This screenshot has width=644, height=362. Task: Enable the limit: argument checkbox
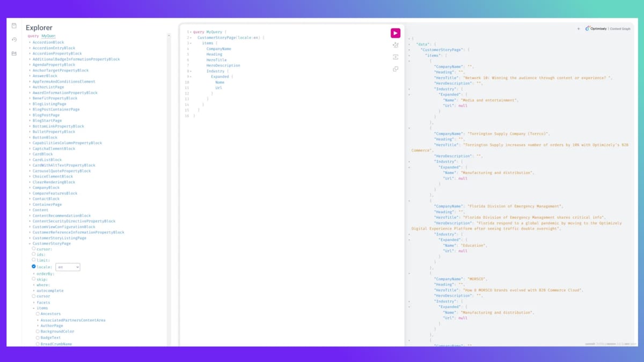click(34, 260)
